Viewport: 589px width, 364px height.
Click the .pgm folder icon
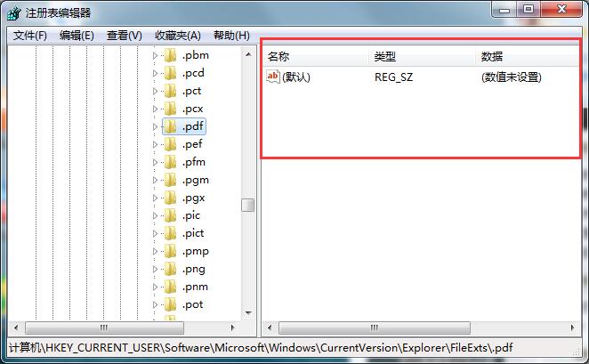pyautogui.click(x=171, y=180)
